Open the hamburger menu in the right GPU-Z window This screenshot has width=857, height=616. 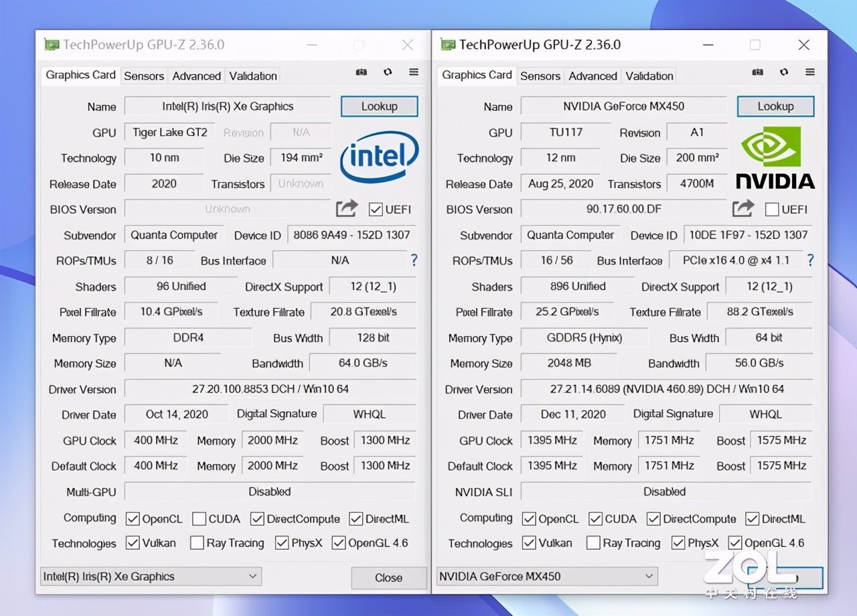(810, 72)
